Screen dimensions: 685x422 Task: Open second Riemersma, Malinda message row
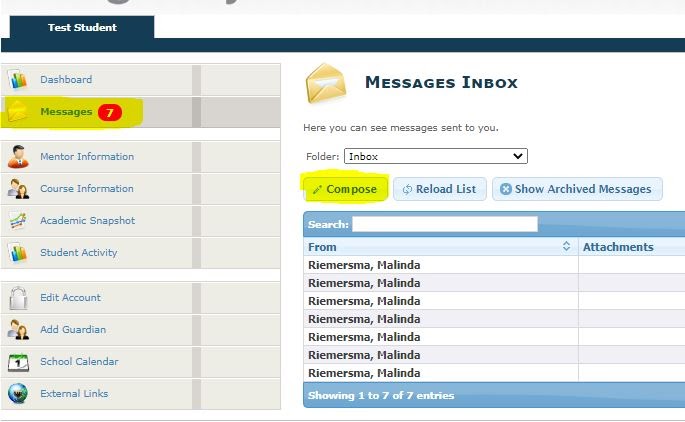[364, 283]
